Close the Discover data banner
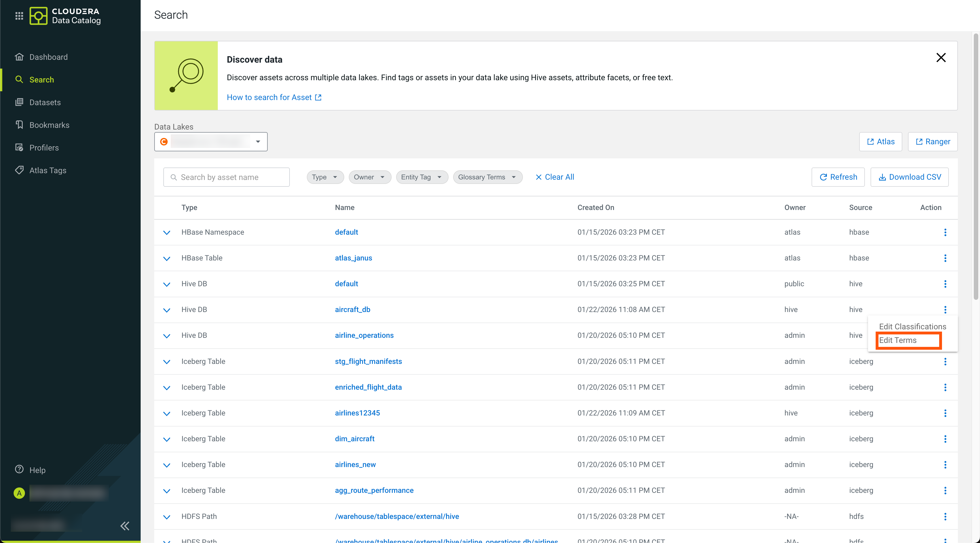The width and height of the screenshot is (980, 543). pyautogui.click(x=941, y=58)
